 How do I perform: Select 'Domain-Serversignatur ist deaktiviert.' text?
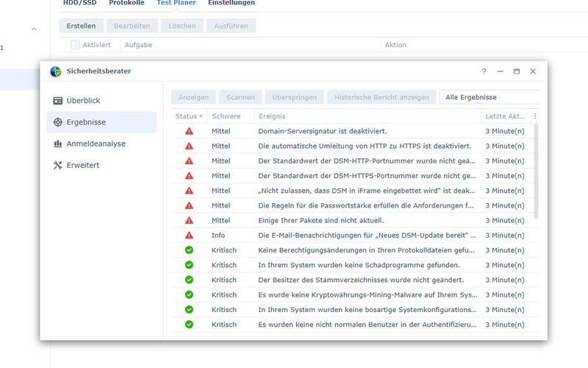[323, 131]
